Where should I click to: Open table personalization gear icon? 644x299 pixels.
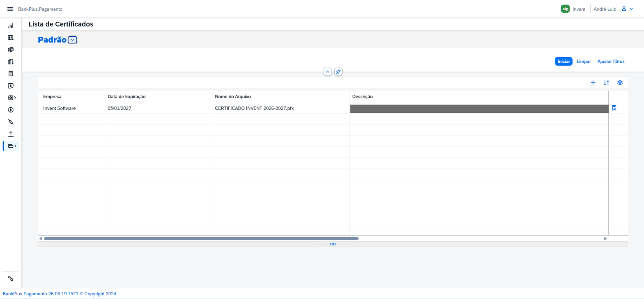[x=620, y=82]
